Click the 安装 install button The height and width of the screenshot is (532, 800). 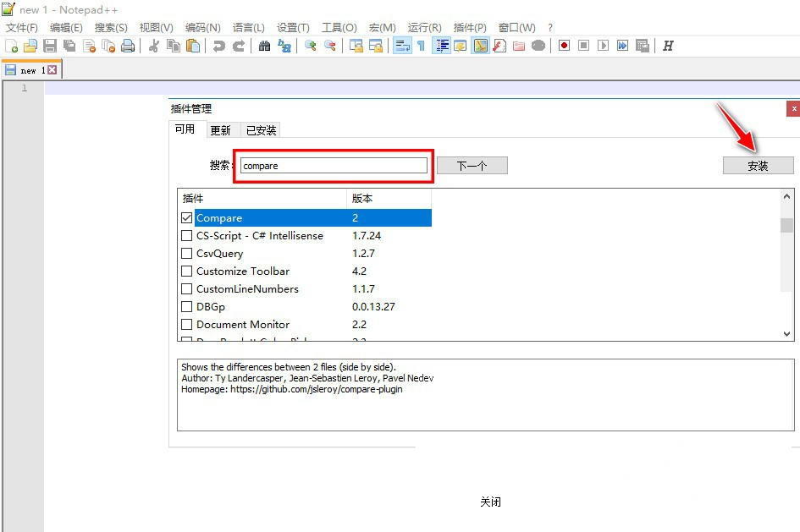(x=759, y=166)
